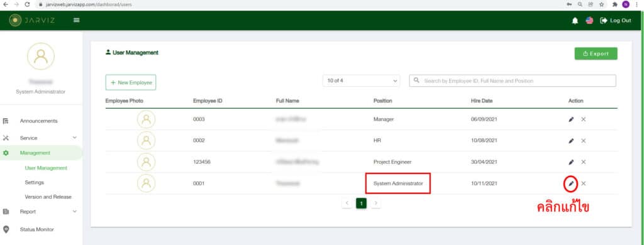This screenshot has height=245, width=644.
Task: Click the browser address bar URL
Action: [x=88, y=4]
